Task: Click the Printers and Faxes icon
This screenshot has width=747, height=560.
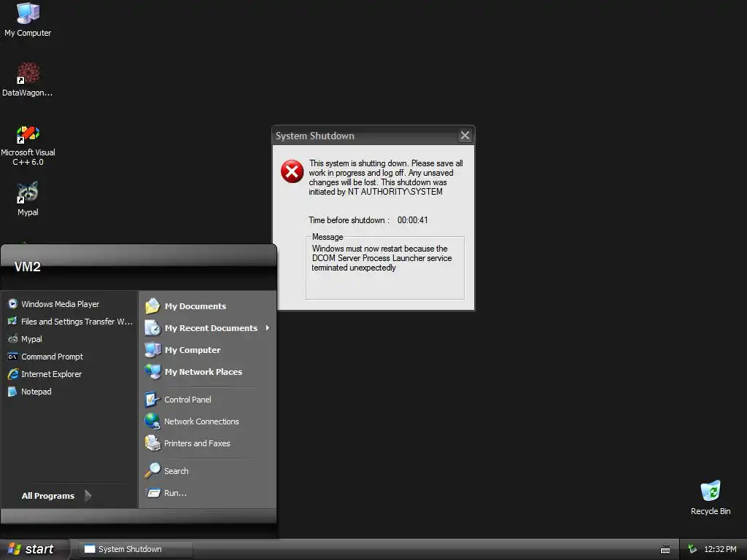Action: point(152,443)
